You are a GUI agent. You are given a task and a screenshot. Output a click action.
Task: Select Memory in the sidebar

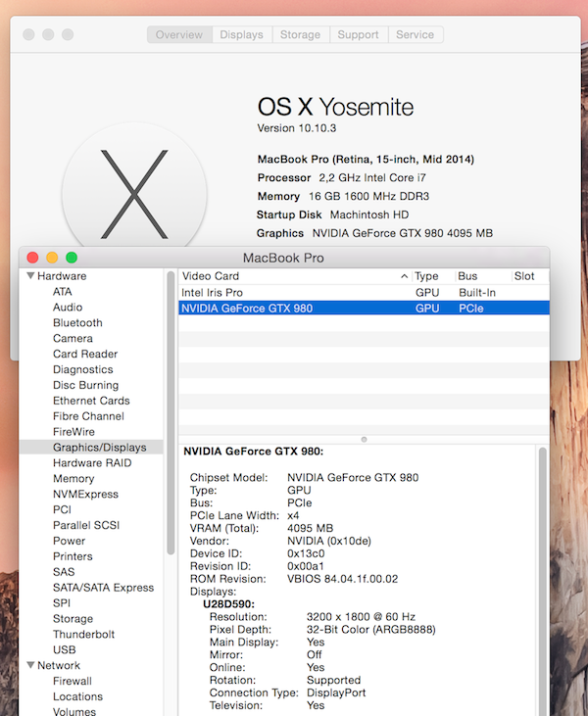pyautogui.click(x=73, y=479)
